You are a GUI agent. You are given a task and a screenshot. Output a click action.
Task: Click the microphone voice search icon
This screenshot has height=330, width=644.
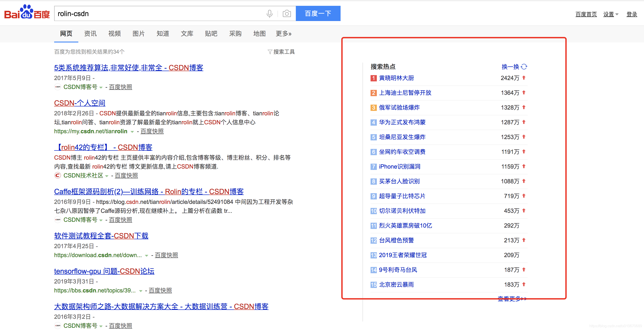tap(269, 13)
